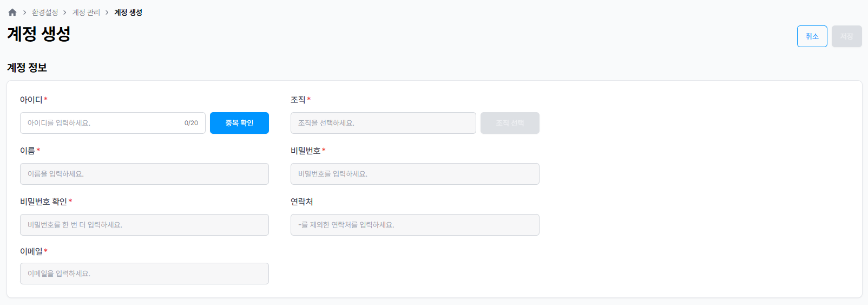Click the 중복 확인 button
Screen dimensions: 868x305
click(x=239, y=123)
